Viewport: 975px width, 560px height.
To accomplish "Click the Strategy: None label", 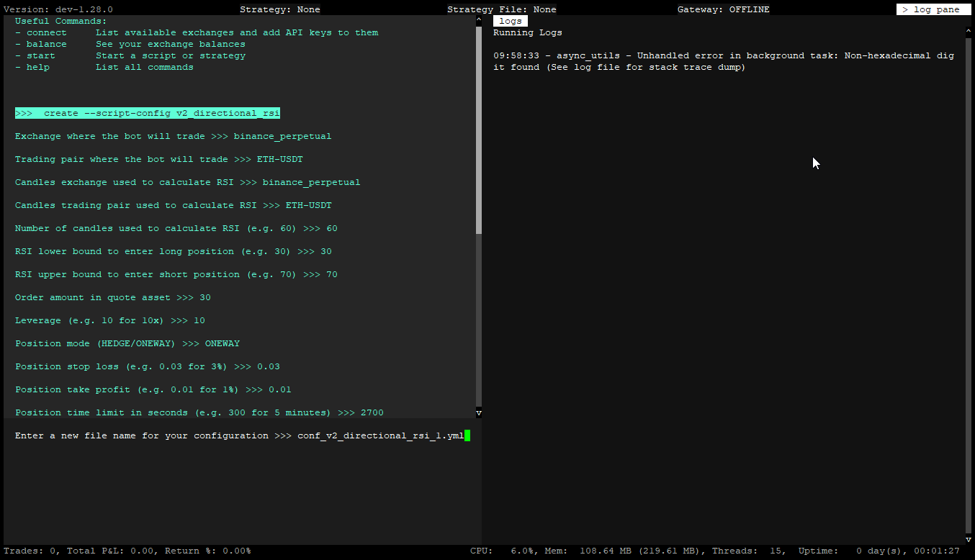I will point(279,9).
